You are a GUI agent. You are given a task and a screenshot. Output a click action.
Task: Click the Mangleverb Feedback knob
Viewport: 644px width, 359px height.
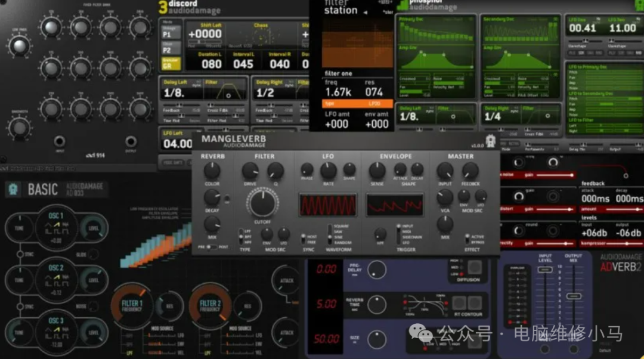(470, 171)
